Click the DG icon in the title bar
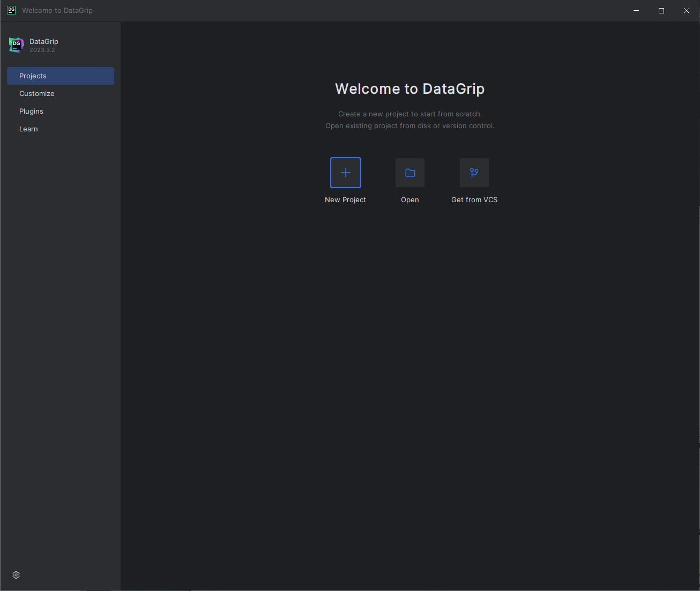This screenshot has width=700, height=591. [11, 10]
